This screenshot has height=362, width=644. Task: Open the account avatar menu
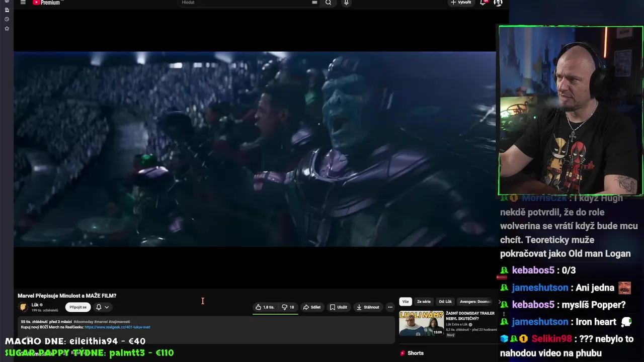coord(498,3)
